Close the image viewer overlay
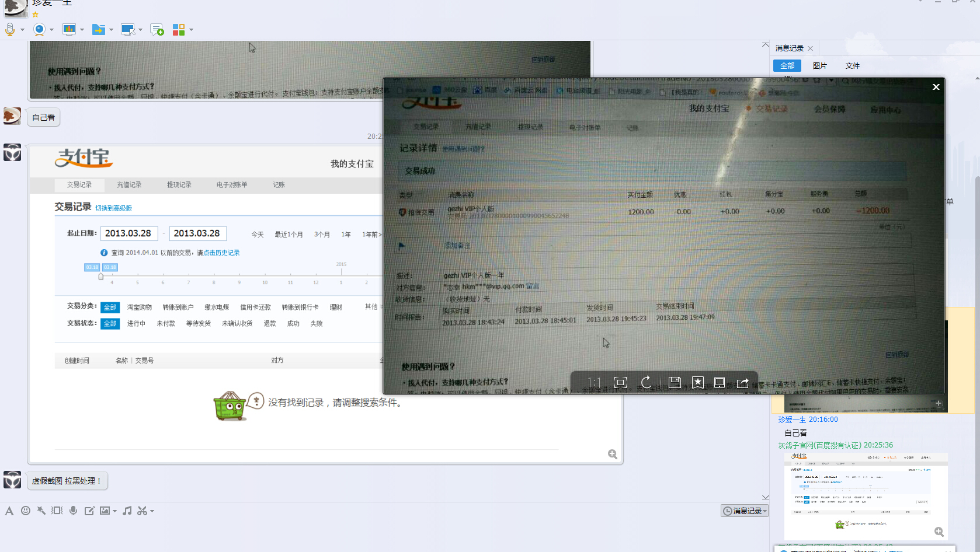This screenshot has height=552, width=980. (x=936, y=87)
